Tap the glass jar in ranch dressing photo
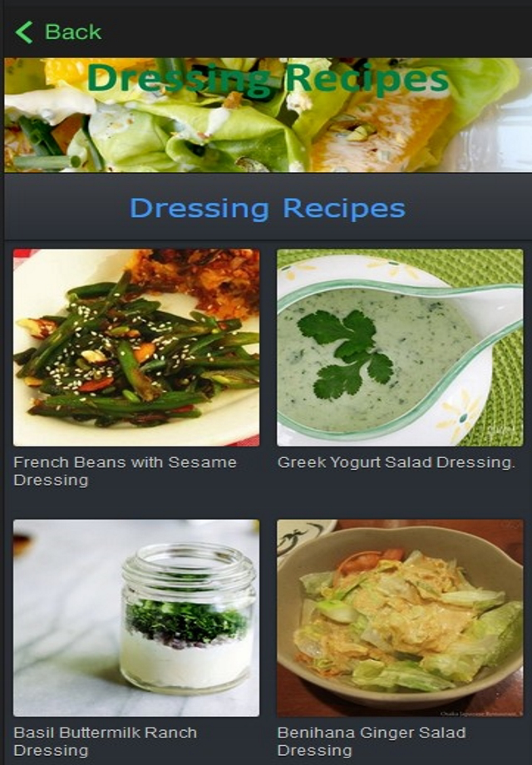The image size is (532, 765). [188, 617]
